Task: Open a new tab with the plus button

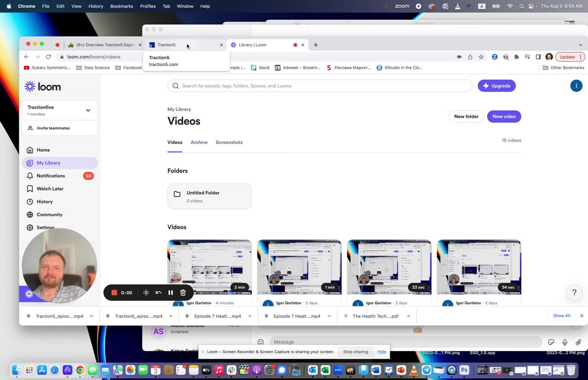Action: click(316, 45)
